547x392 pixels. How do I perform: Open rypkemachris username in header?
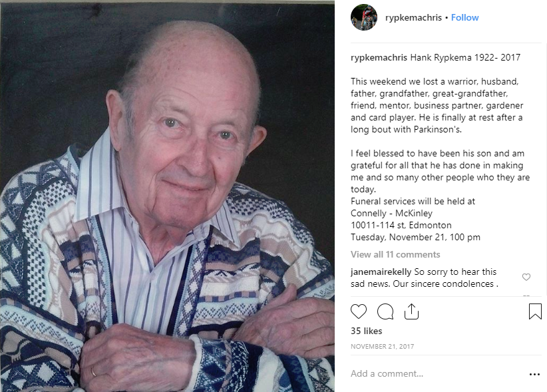(413, 17)
